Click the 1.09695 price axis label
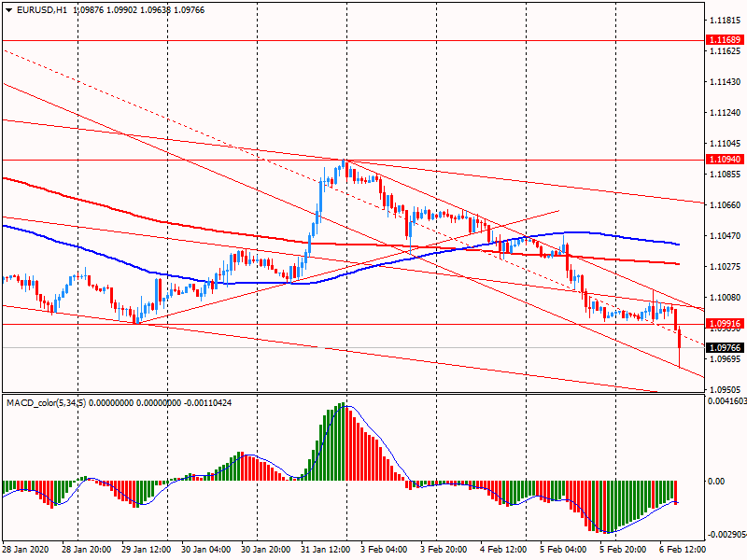This screenshot has height=560, width=747. (x=726, y=359)
